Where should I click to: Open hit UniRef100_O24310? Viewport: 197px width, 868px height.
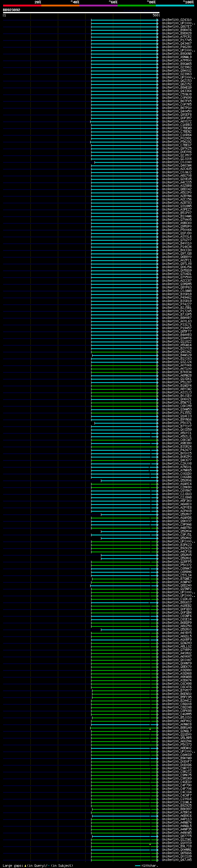(x=176, y=20)
